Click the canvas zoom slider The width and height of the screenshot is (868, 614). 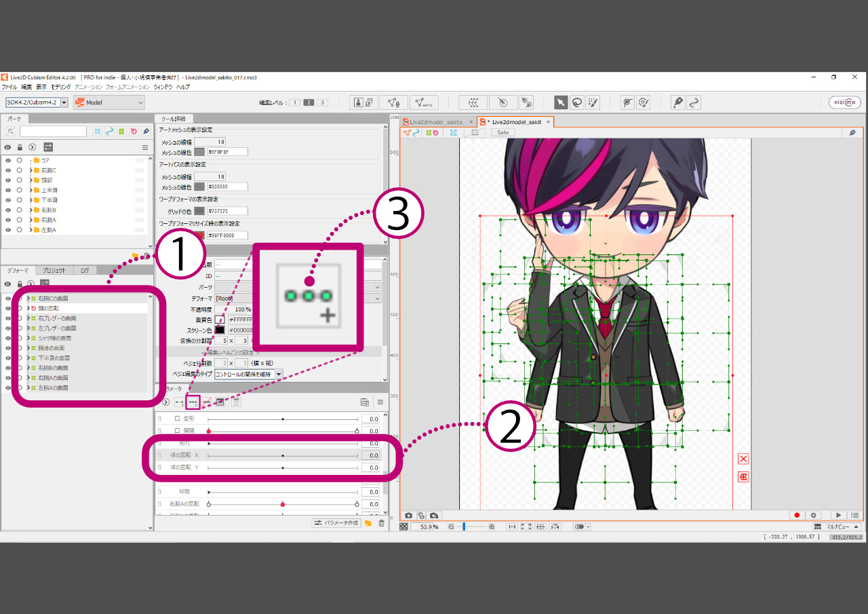point(471,526)
